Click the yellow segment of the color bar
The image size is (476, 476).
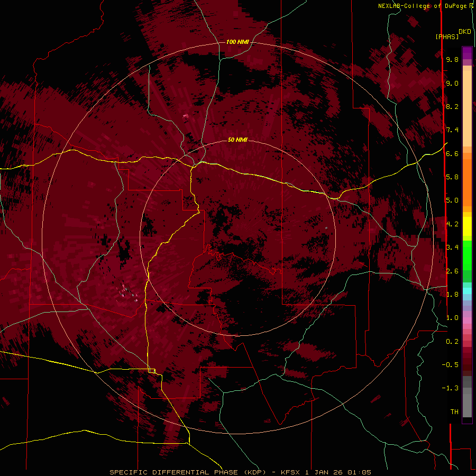[467, 226]
